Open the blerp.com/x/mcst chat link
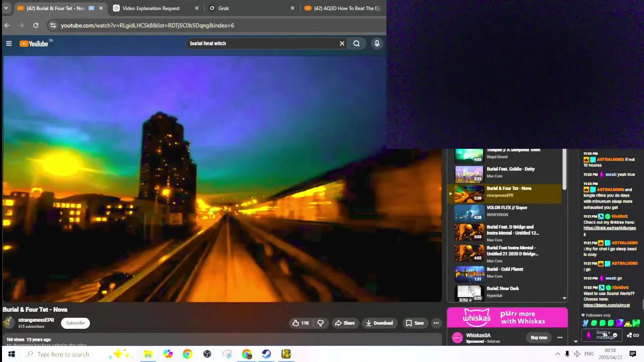The width and height of the screenshot is (644, 362). point(606,305)
